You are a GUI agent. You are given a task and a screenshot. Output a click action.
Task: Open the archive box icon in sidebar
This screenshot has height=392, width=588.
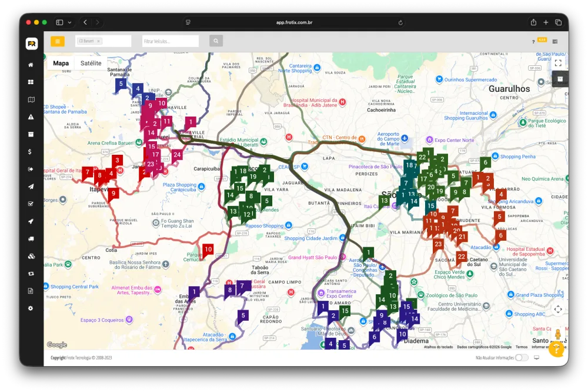(31, 134)
